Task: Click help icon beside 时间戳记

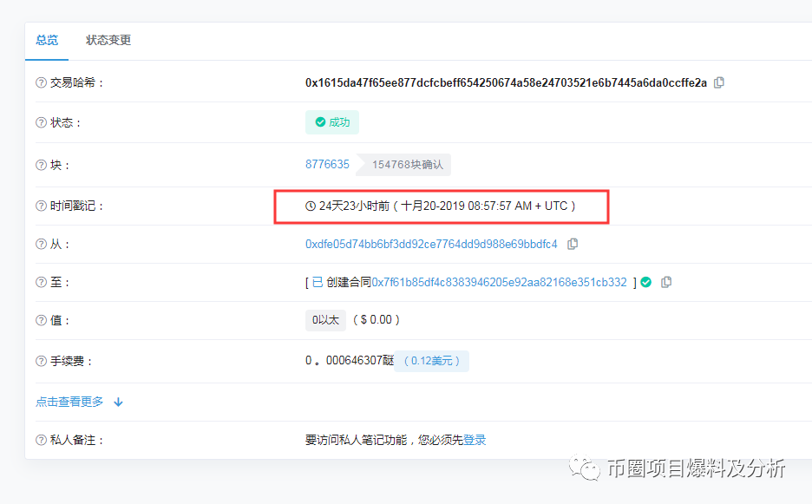Action: tap(41, 206)
